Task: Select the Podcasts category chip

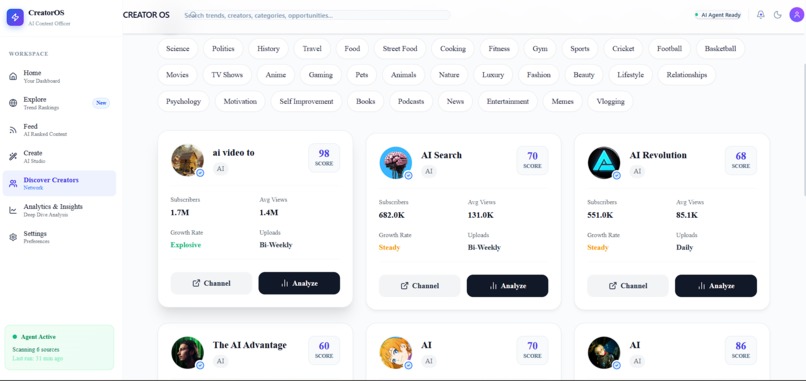Action: click(x=411, y=101)
